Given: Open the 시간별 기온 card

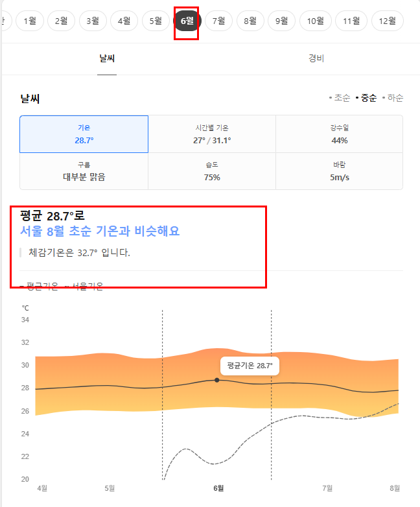Looking at the screenshot, I should click(212, 134).
